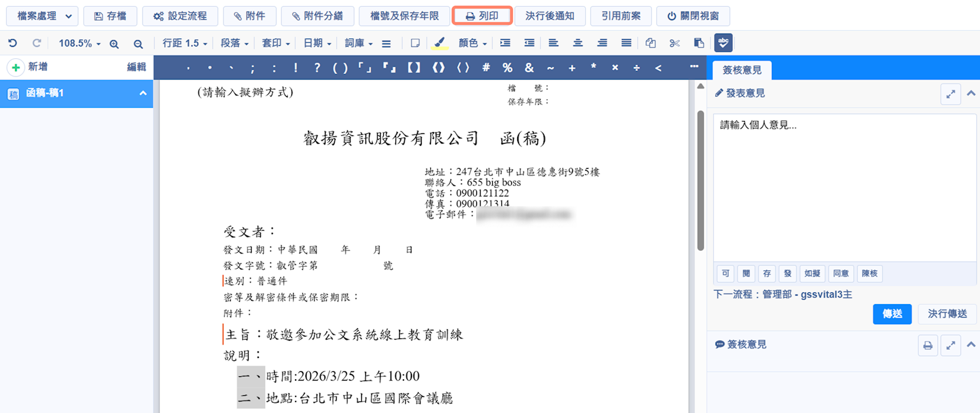Toggle the spell check abc button
Screen dimensions: 980x413
723,43
